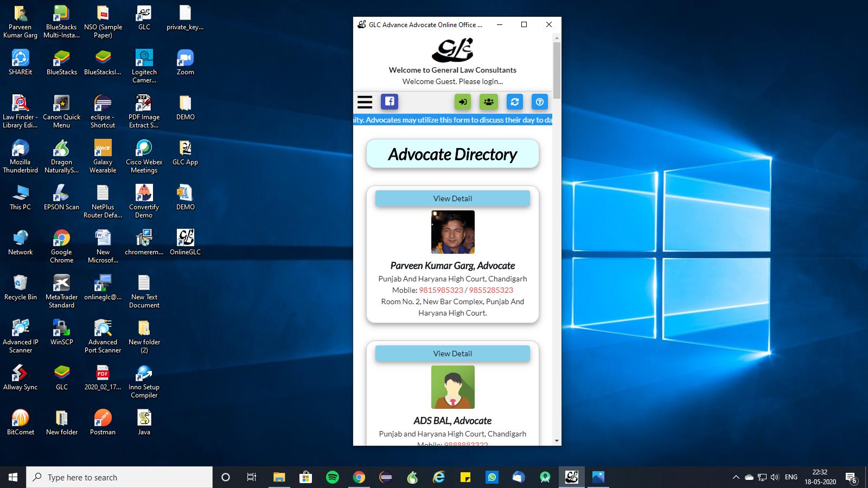Select the Recycle Bin desktop icon
The image size is (868, 488).
click(x=20, y=287)
